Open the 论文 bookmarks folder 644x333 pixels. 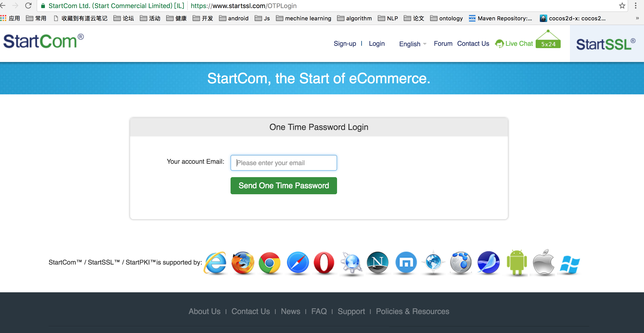(414, 18)
